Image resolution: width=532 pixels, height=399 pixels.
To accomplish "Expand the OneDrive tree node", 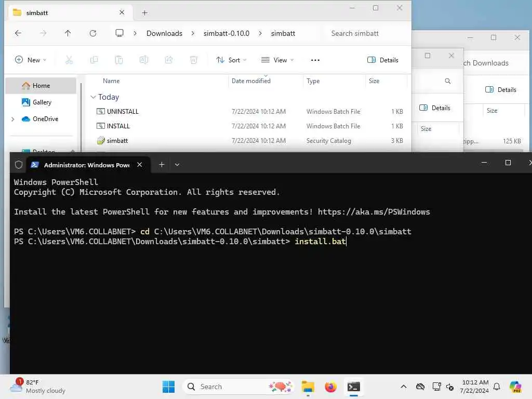I will click(13, 119).
